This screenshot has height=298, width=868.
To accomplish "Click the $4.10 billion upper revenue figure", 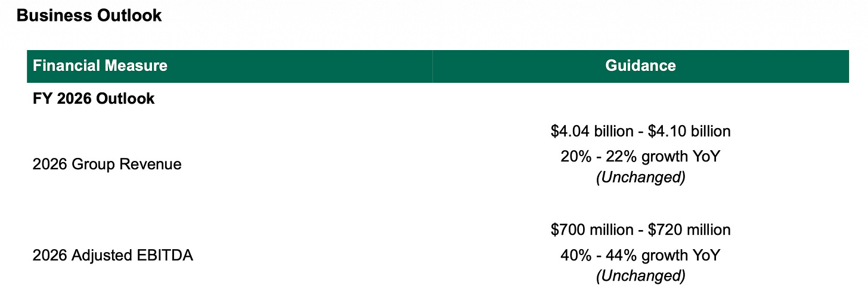I will tap(693, 131).
